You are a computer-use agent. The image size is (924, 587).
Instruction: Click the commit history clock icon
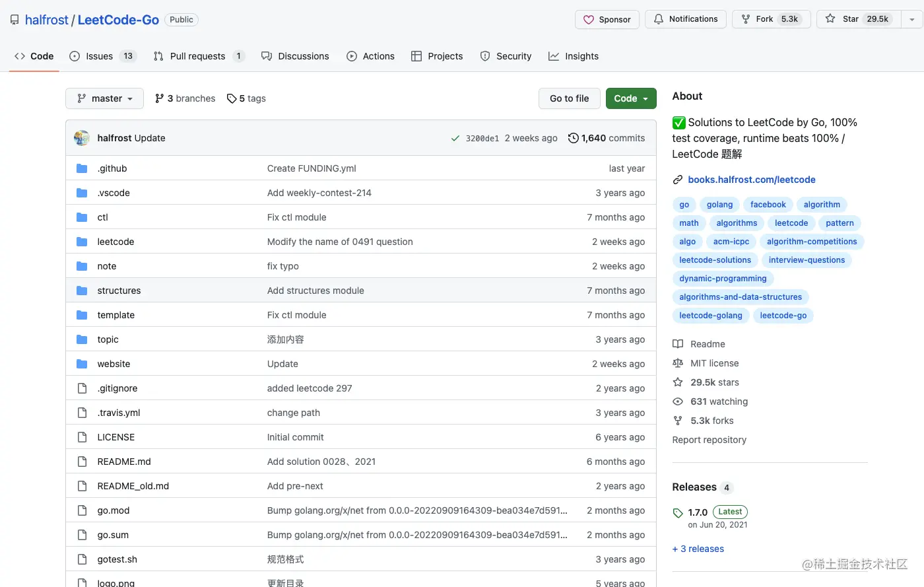coord(574,138)
